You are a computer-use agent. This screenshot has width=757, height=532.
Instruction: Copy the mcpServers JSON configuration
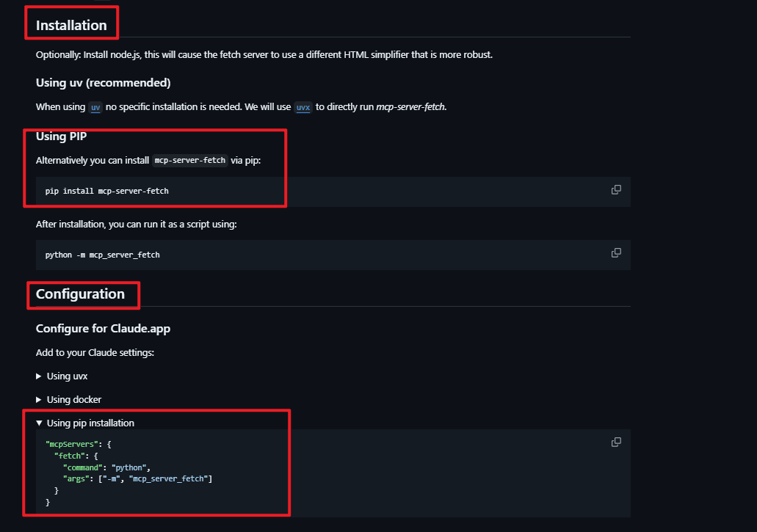616,442
